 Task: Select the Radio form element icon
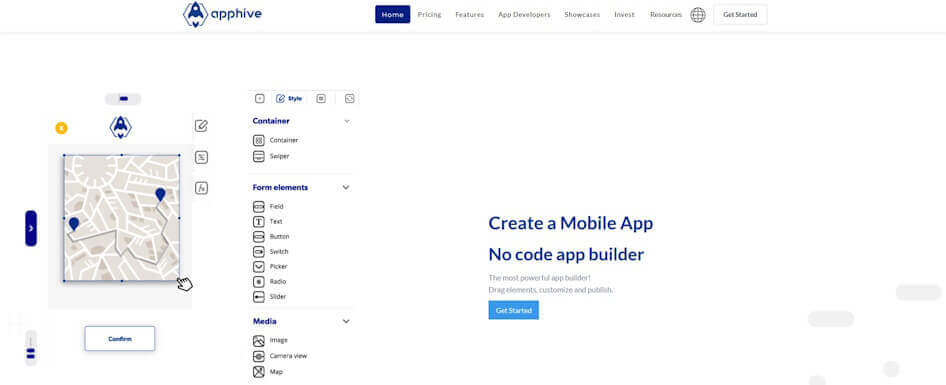[x=259, y=282]
